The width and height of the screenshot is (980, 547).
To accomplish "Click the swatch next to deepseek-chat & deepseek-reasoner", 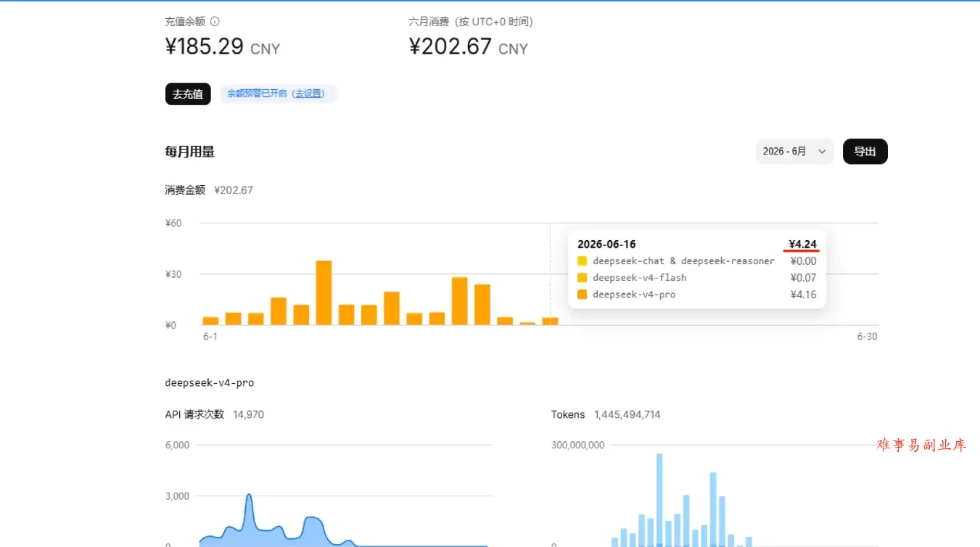I will coord(582,261).
